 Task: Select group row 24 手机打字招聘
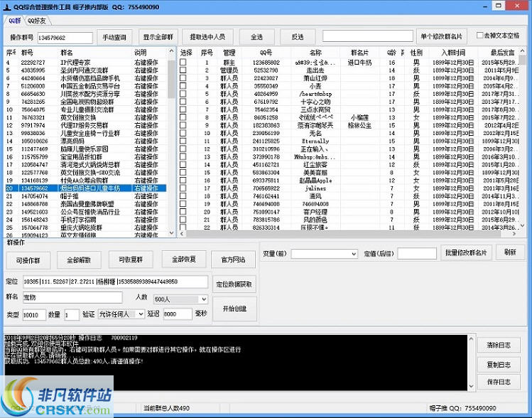[86, 220]
